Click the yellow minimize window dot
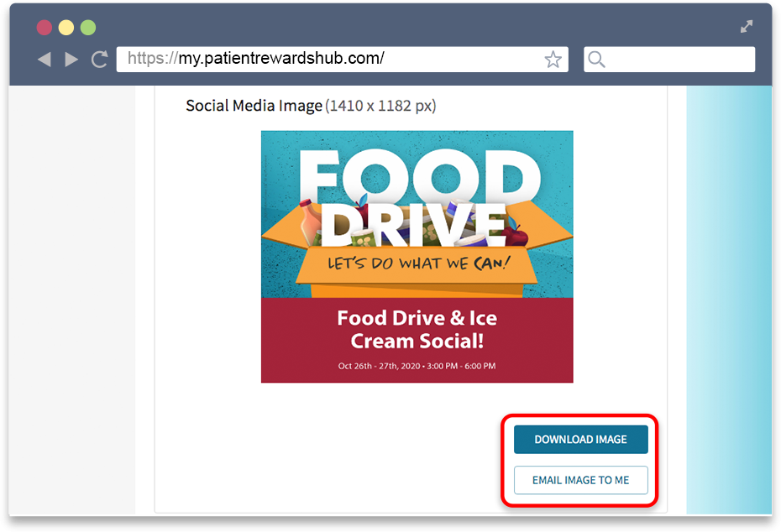This screenshot has width=781, height=532. click(66, 28)
